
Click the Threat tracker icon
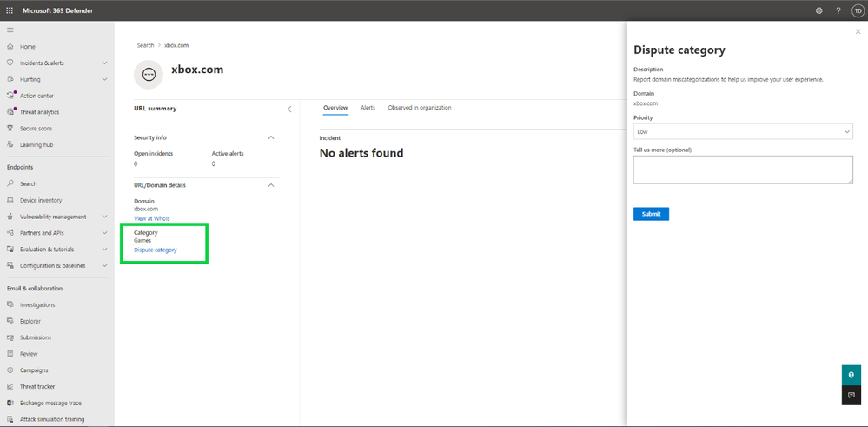tap(10, 387)
